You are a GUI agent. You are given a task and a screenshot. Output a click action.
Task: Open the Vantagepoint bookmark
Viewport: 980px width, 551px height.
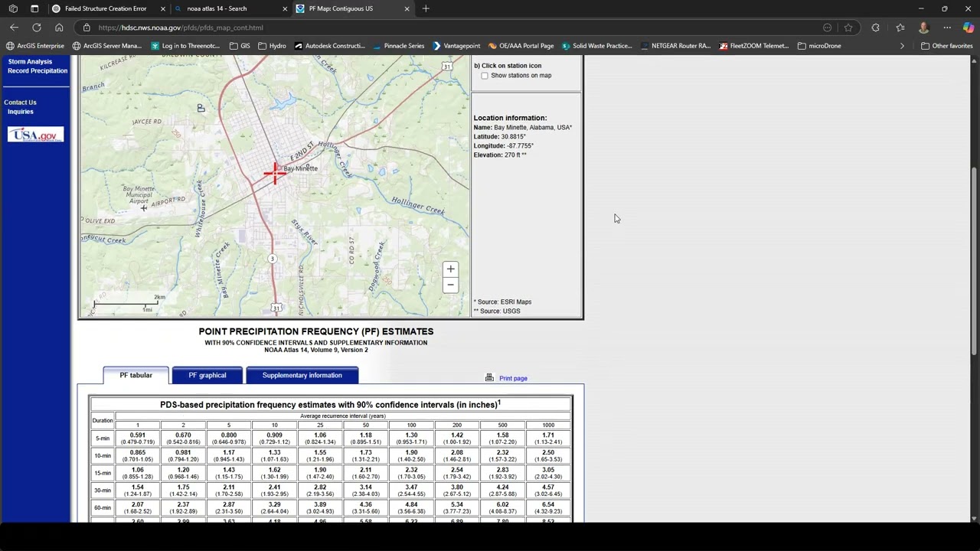456,46
